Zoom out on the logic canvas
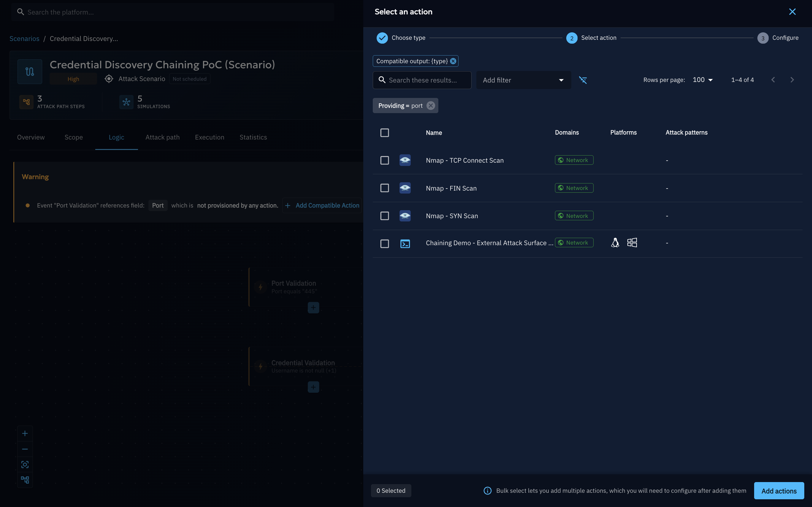The image size is (812, 507). tap(25, 449)
